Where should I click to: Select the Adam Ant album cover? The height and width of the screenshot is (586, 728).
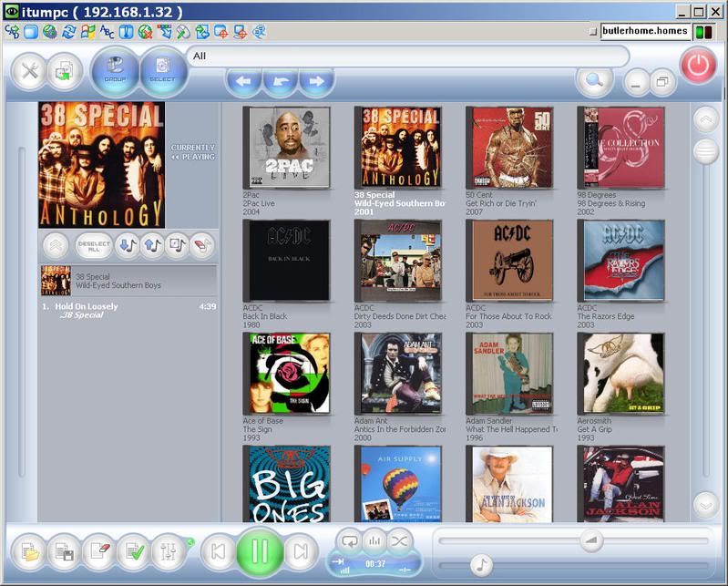pyautogui.click(x=398, y=374)
